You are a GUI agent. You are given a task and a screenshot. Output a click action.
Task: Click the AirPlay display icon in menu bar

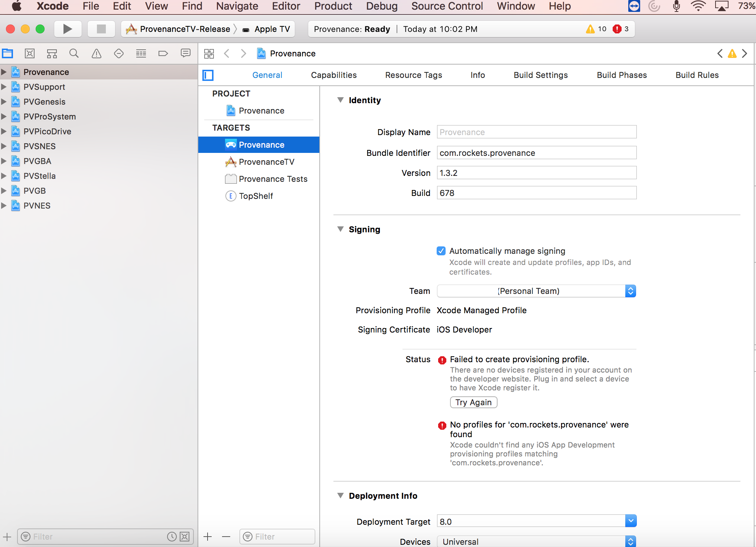[x=721, y=6]
